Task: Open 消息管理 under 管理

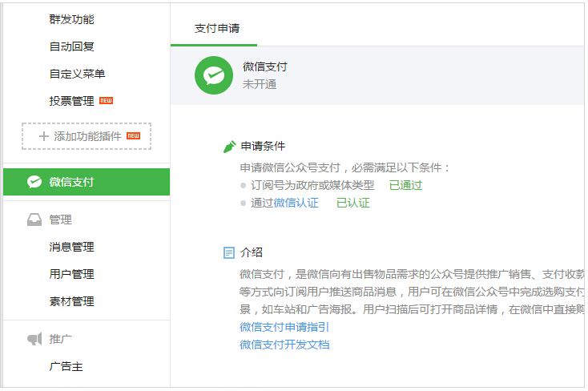Action: 71,247
